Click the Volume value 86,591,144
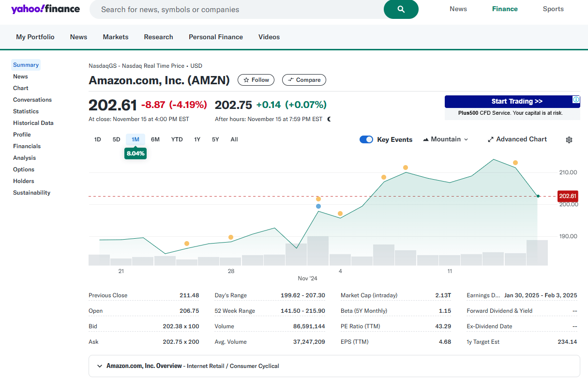 click(x=309, y=326)
